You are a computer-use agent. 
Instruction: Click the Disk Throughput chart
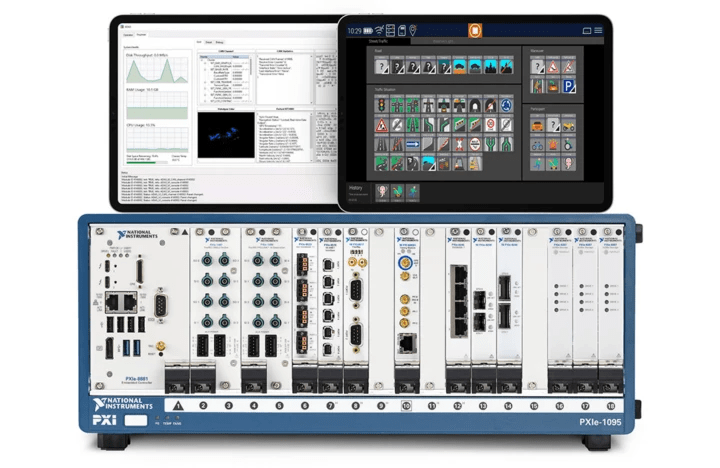(x=157, y=71)
